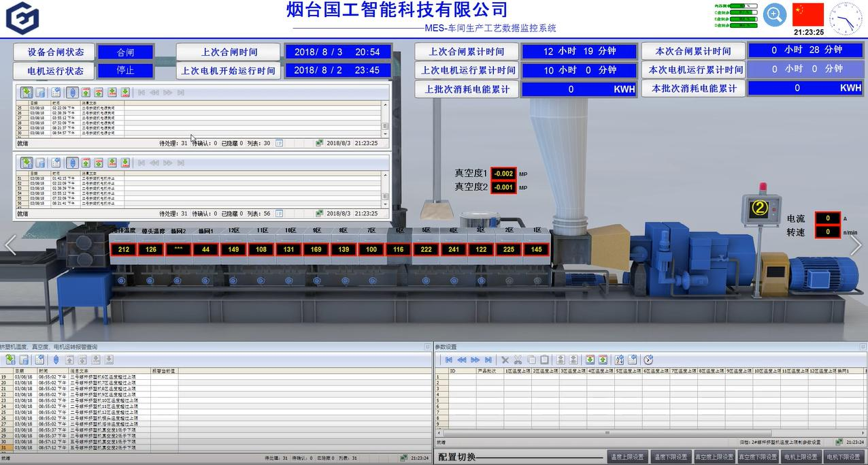The height and width of the screenshot is (465, 868).
Task: Click 真空度2 value -0.001
Action: (x=503, y=187)
